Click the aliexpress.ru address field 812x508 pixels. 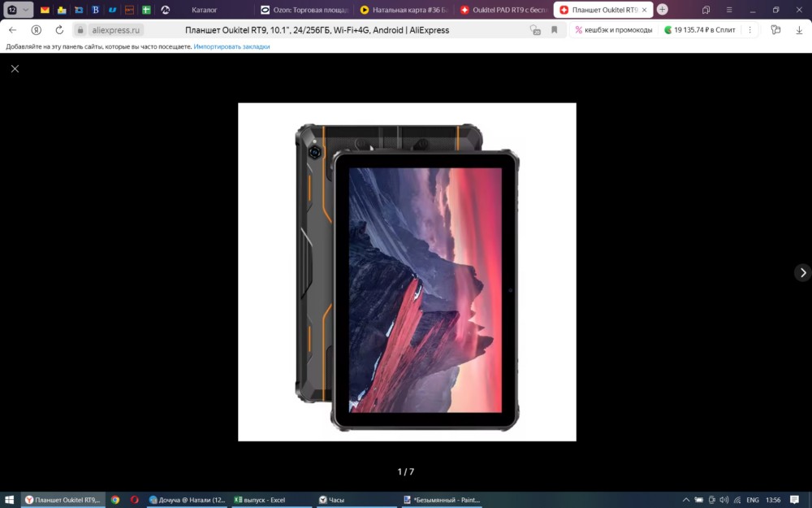coord(115,30)
